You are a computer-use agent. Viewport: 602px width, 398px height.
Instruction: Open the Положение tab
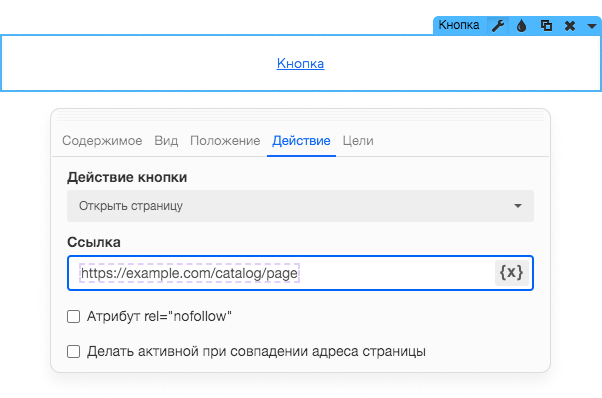[225, 141]
